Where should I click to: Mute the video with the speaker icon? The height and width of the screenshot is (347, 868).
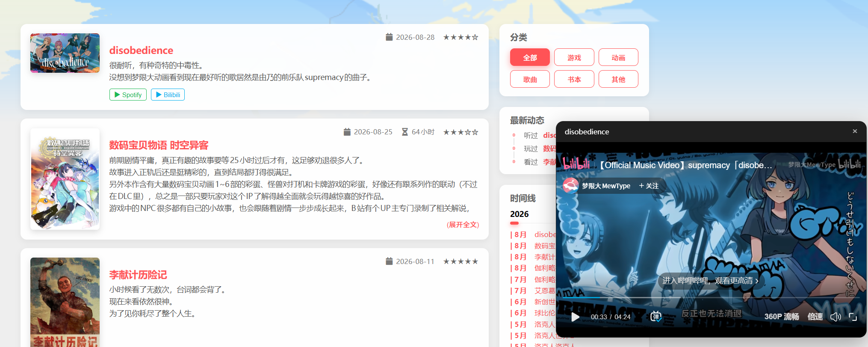pos(836,317)
